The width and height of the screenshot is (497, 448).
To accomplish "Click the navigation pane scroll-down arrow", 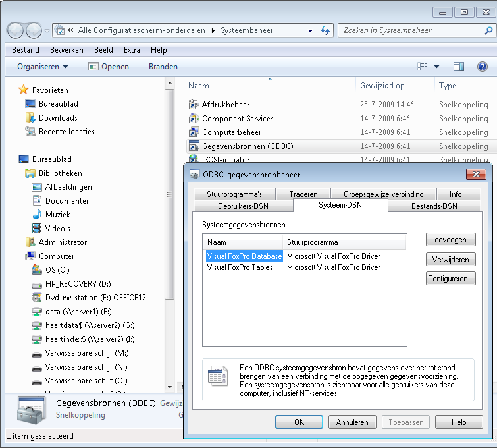I will tap(170, 387).
